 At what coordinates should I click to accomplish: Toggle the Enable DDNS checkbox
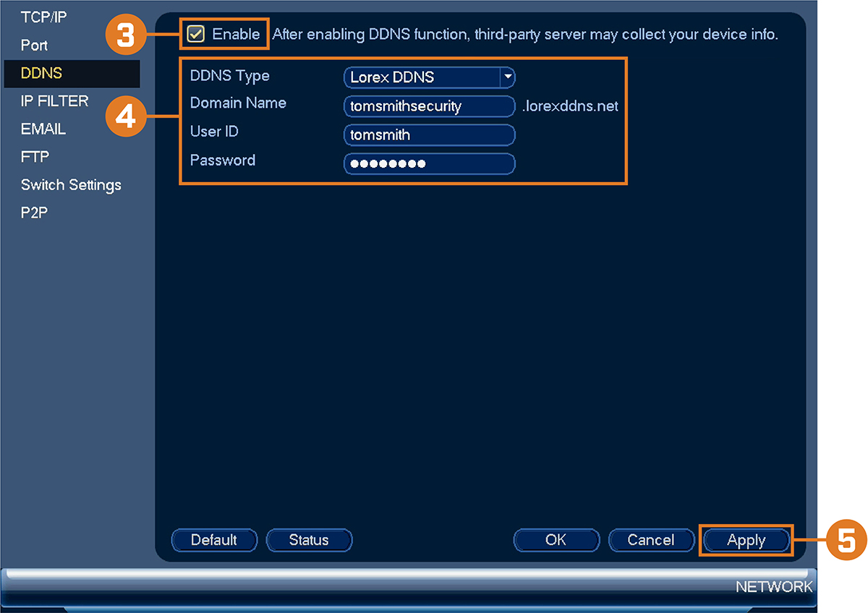pyautogui.click(x=195, y=34)
